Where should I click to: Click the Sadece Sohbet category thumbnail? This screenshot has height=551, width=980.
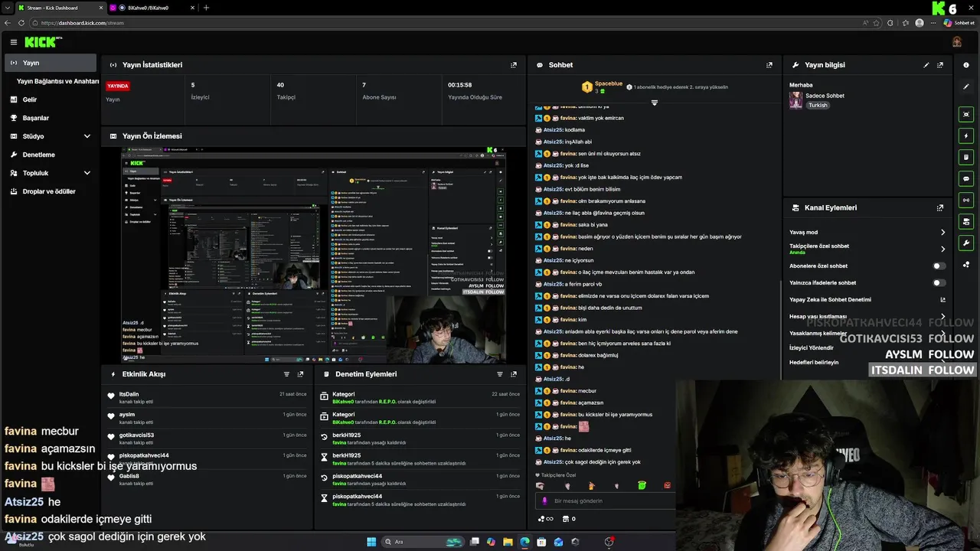(x=796, y=100)
